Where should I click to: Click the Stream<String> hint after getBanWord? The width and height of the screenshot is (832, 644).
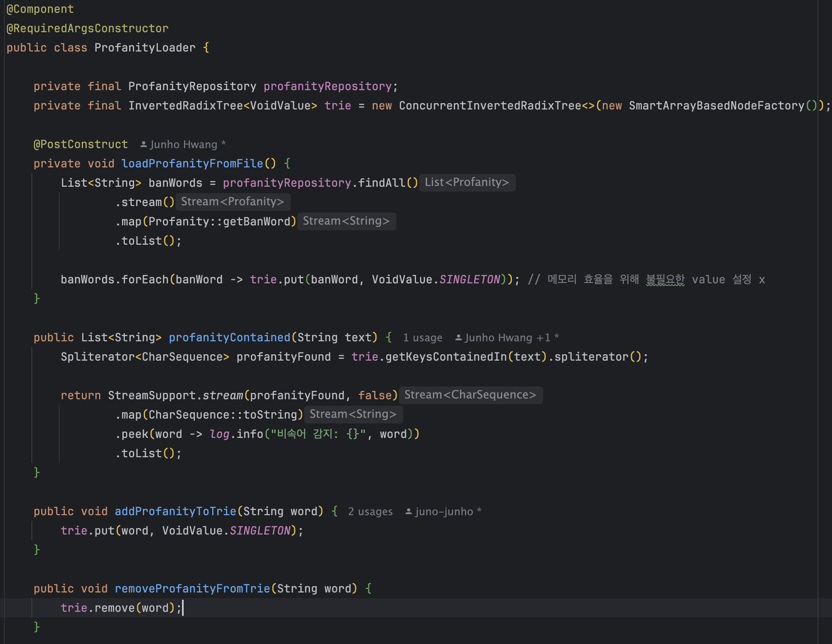pyautogui.click(x=346, y=221)
